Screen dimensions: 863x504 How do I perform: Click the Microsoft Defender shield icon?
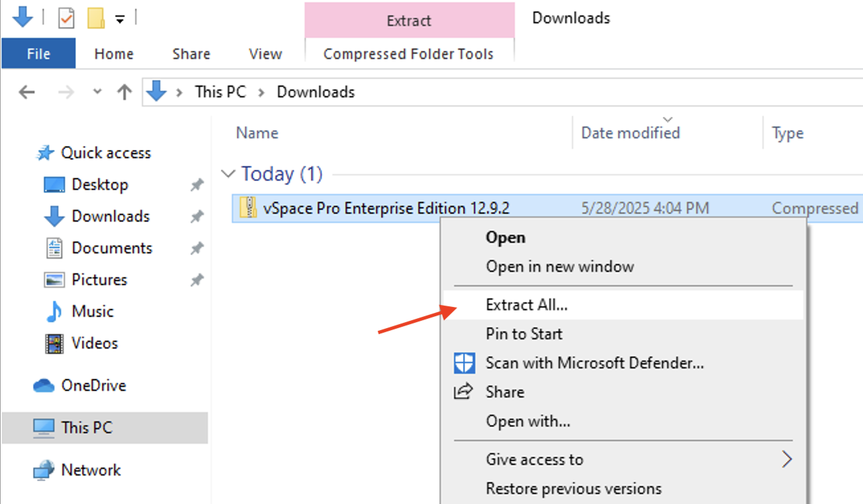pos(465,362)
